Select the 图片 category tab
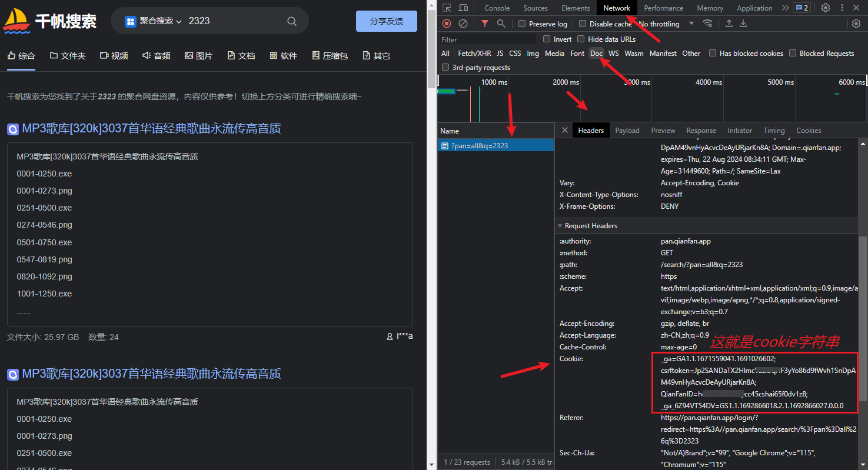The height and width of the screenshot is (470, 868). [x=198, y=55]
